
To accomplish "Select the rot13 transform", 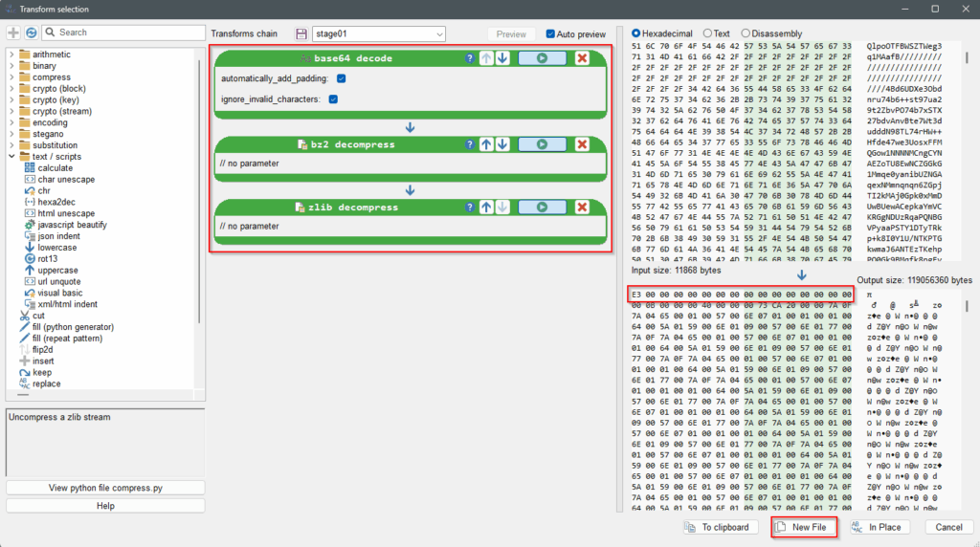I will pos(48,259).
